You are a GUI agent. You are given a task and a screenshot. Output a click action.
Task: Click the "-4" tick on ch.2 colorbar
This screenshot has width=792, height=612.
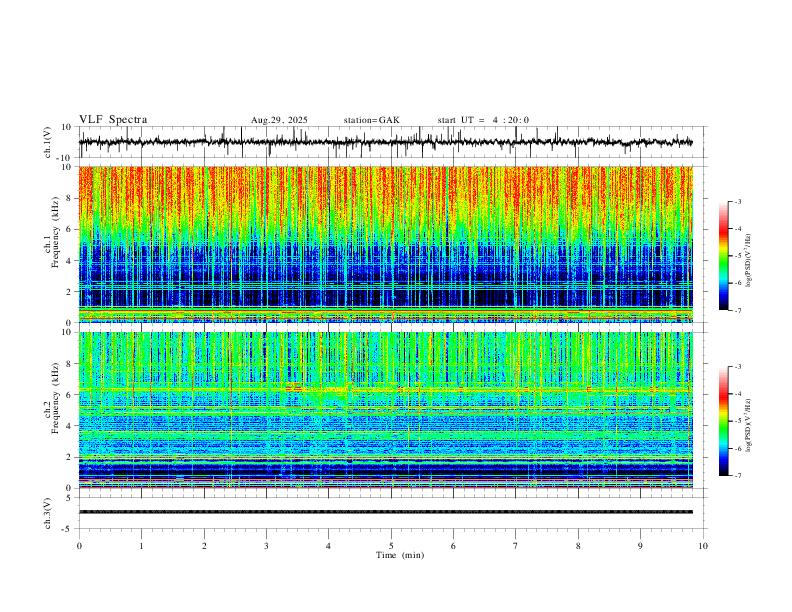pos(738,394)
